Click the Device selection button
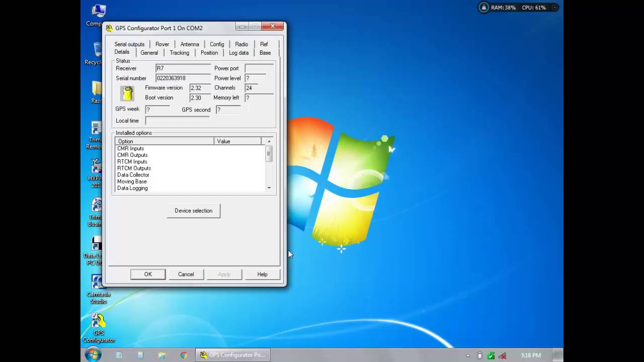This screenshot has height=362, width=644. coord(194,211)
